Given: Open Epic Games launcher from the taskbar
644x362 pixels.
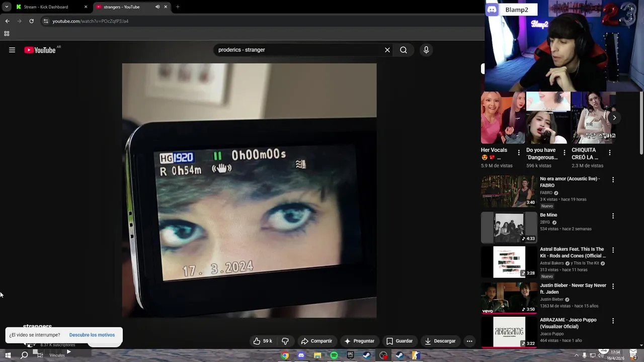Looking at the screenshot, I should (x=350, y=355).
